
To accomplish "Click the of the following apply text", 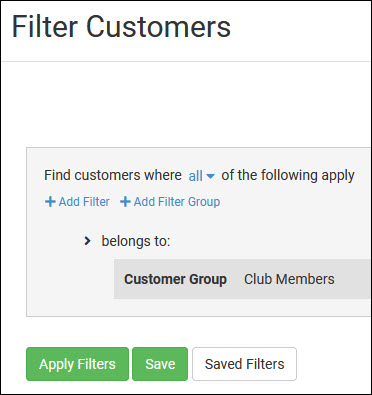I will 288,175.
